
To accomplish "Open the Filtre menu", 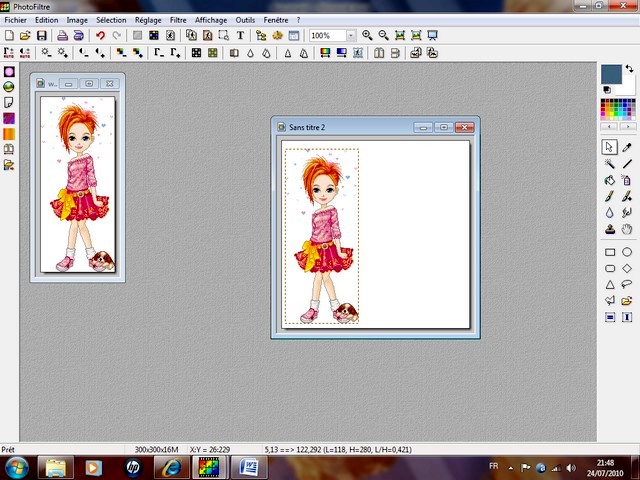I will point(178,20).
